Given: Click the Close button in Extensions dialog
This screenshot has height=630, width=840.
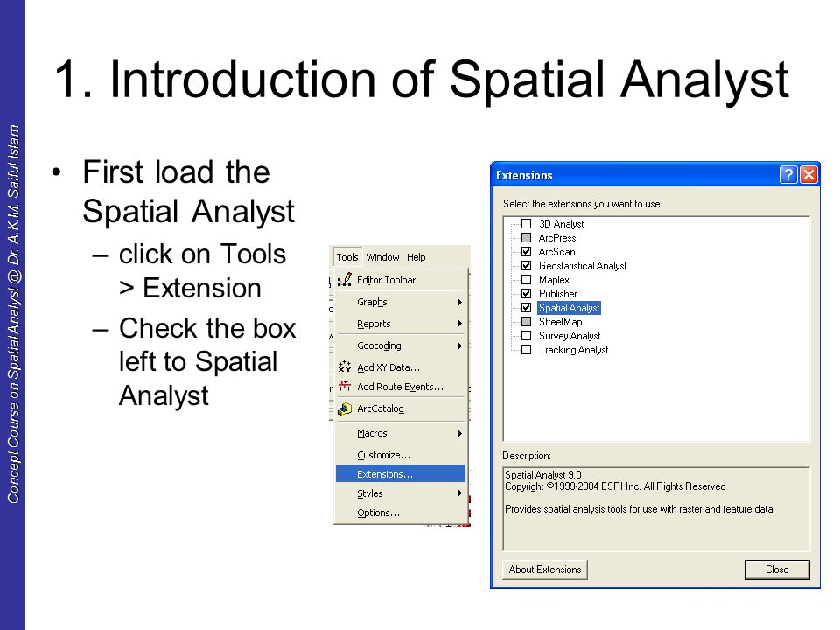Looking at the screenshot, I should click(777, 570).
